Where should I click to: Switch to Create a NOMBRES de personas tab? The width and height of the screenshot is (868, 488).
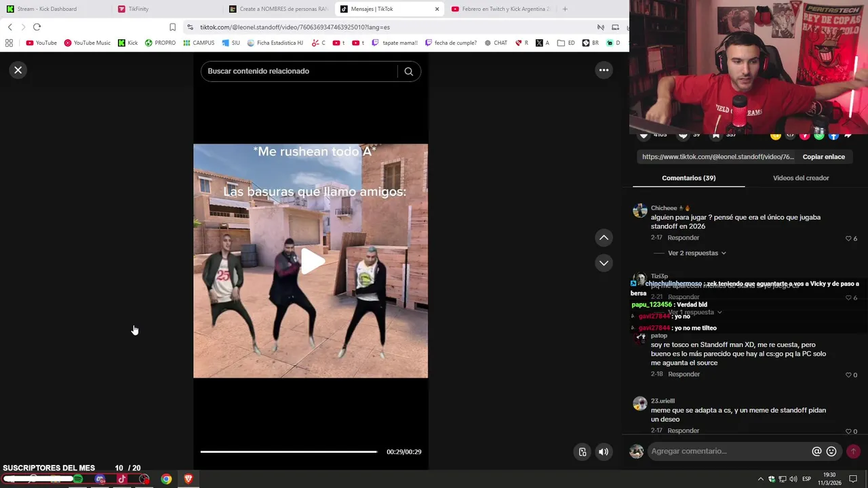pos(278,9)
